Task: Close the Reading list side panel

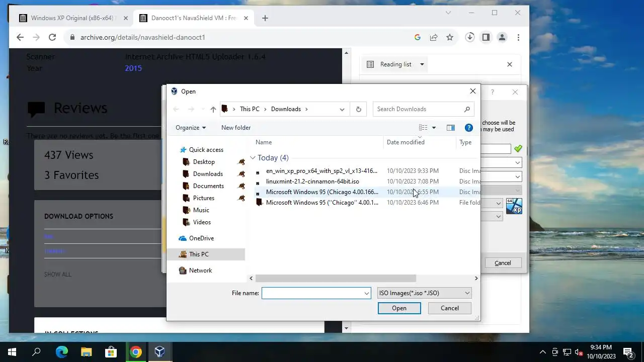Action: tap(510, 64)
